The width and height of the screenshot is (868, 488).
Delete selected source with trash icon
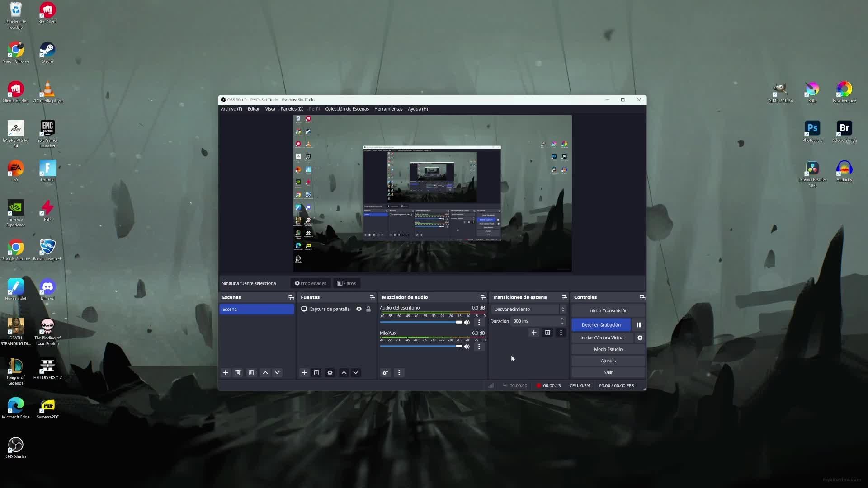click(x=316, y=373)
